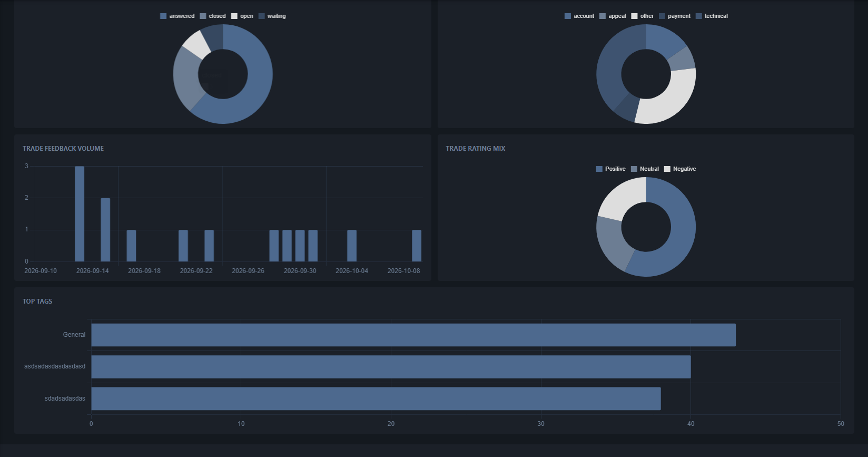Hide the Neutral rating series
This screenshot has height=457, width=868.
point(645,169)
